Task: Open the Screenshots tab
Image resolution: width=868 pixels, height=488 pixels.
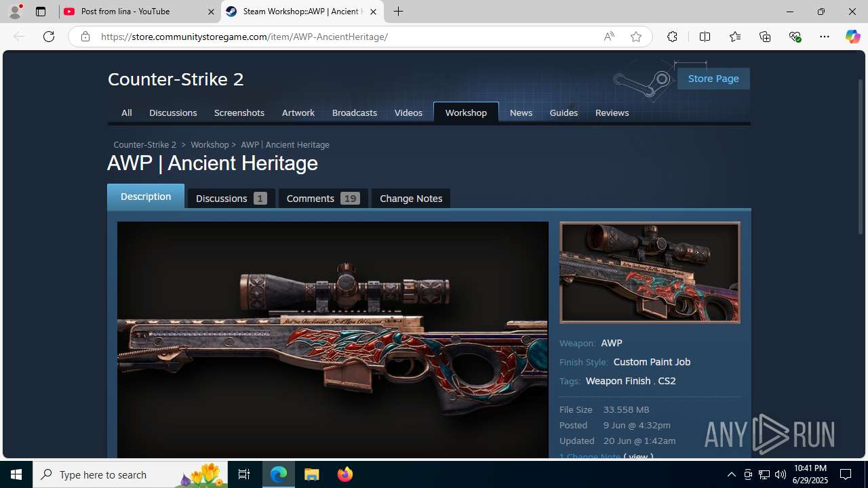Action: pyautogui.click(x=239, y=113)
